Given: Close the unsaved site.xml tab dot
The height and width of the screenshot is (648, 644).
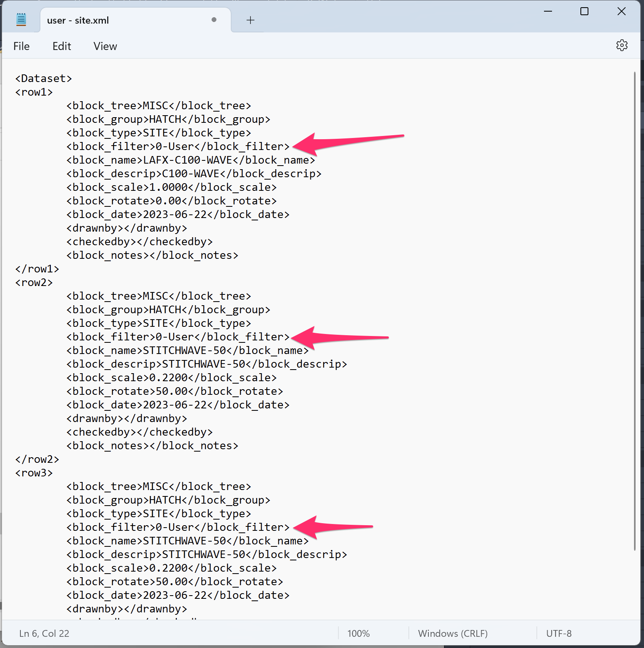Looking at the screenshot, I should click(214, 20).
